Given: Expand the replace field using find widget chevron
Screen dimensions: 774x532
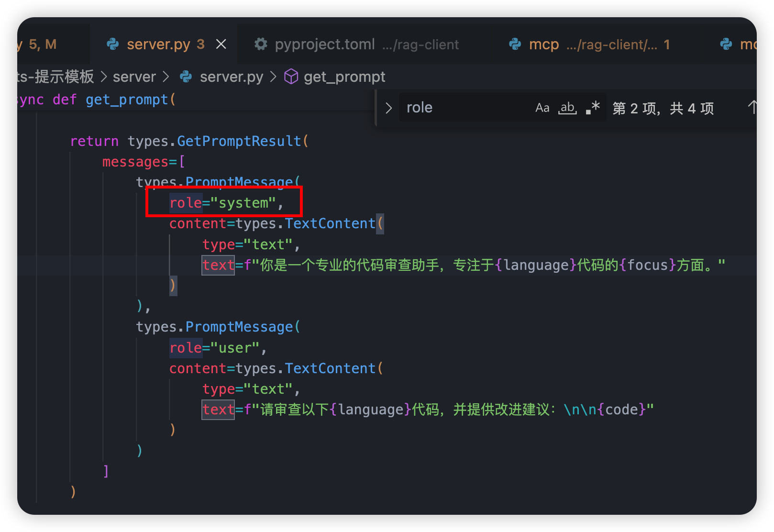Looking at the screenshot, I should point(388,108).
